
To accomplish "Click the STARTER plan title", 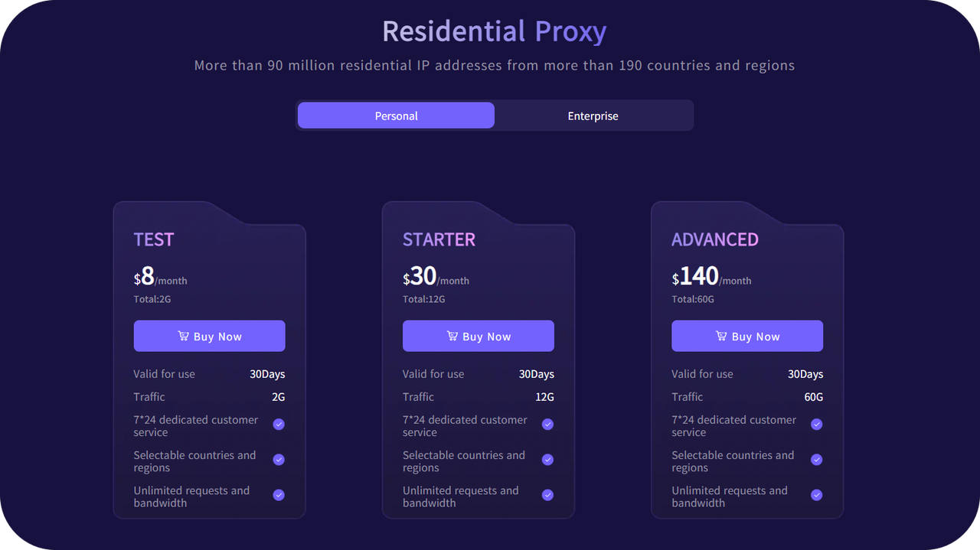I will coord(439,239).
